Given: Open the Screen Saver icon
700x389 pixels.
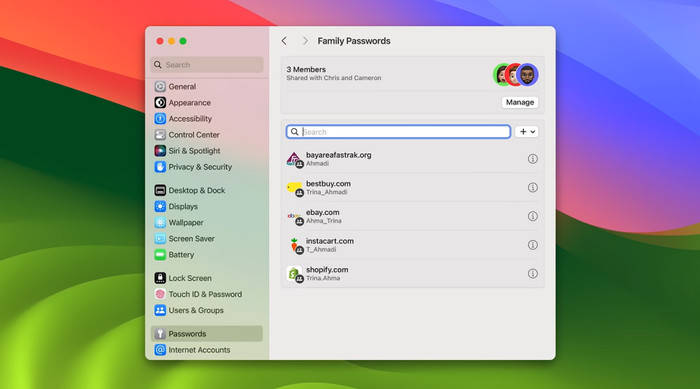Looking at the screenshot, I should (160, 238).
